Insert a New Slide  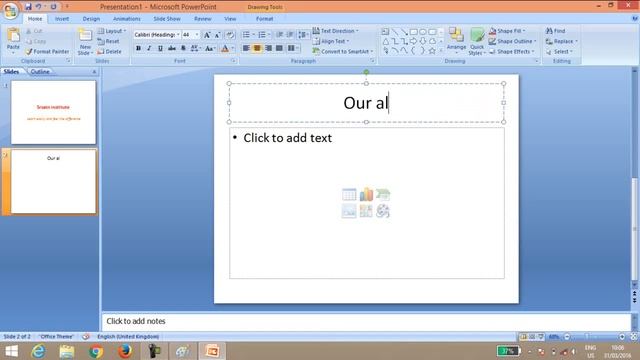(85, 42)
